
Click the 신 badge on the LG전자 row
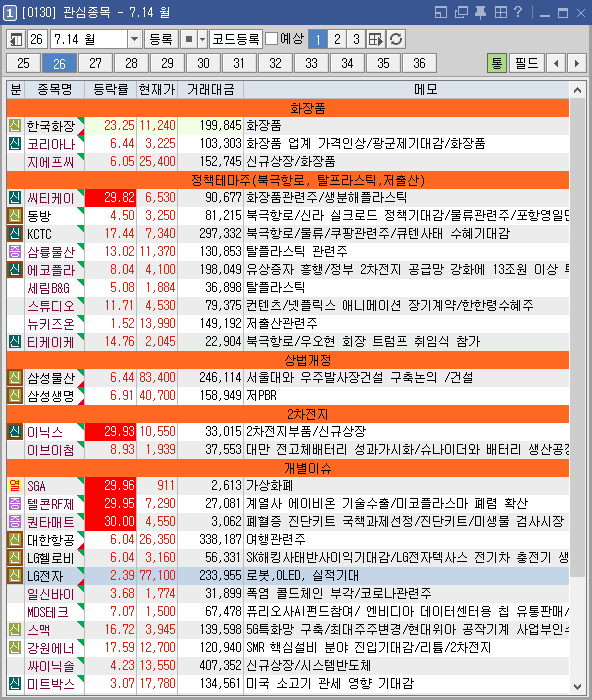[x=15, y=575]
